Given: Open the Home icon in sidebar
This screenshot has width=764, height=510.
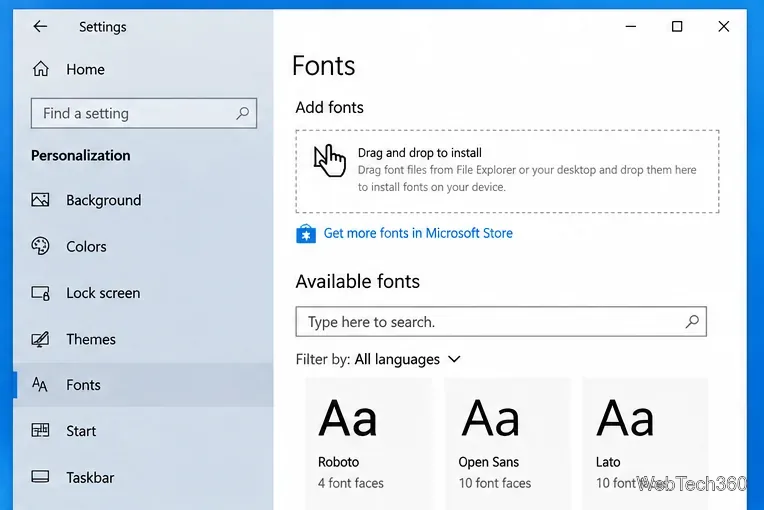Looking at the screenshot, I should coord(40,69).
